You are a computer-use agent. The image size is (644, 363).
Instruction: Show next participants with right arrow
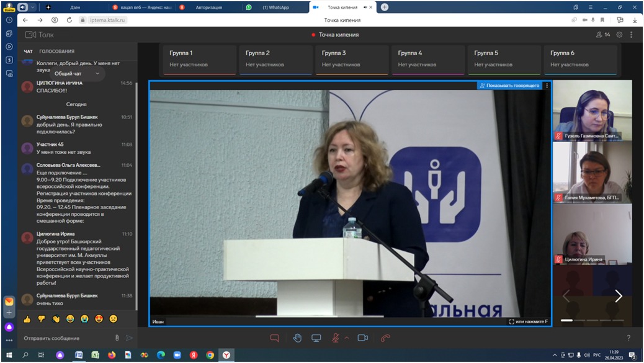click(x=618, y=296)
